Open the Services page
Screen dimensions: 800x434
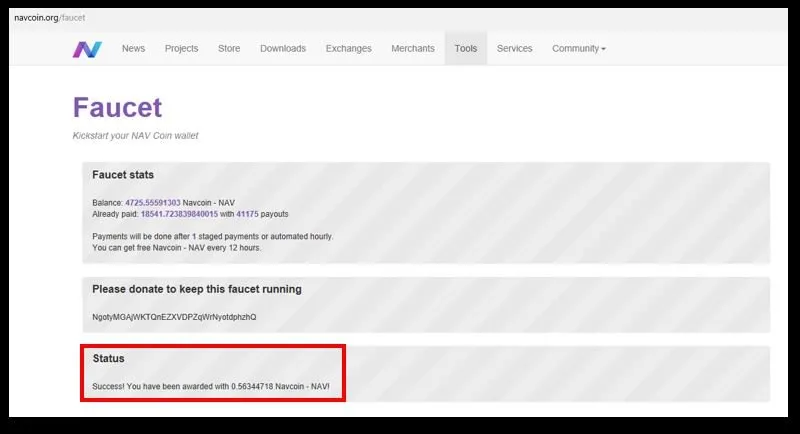point(514,48)
